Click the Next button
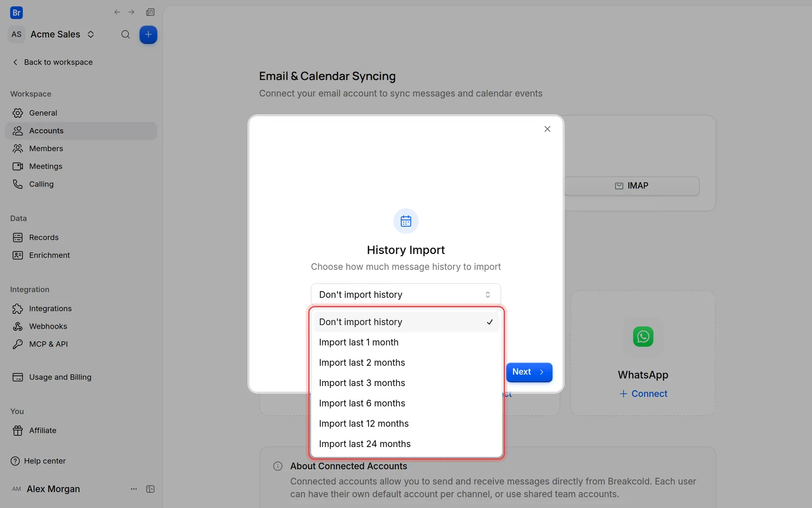 click(x=529, y=372)
